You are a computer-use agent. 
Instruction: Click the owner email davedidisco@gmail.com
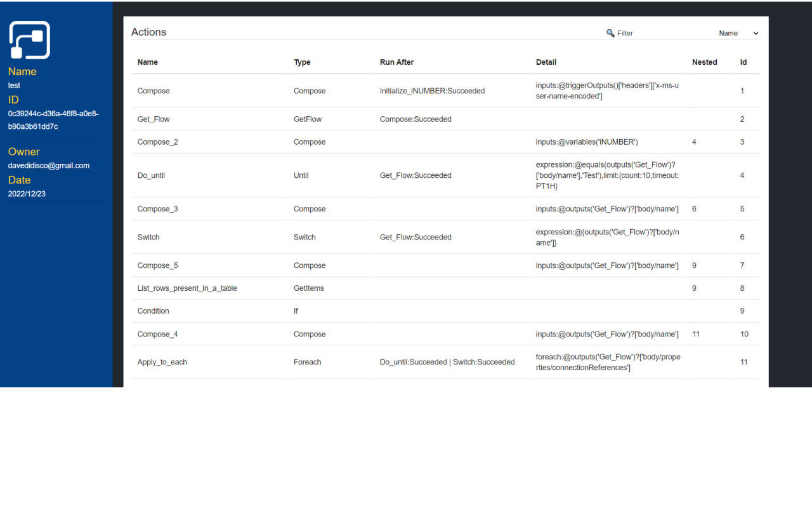49,166
